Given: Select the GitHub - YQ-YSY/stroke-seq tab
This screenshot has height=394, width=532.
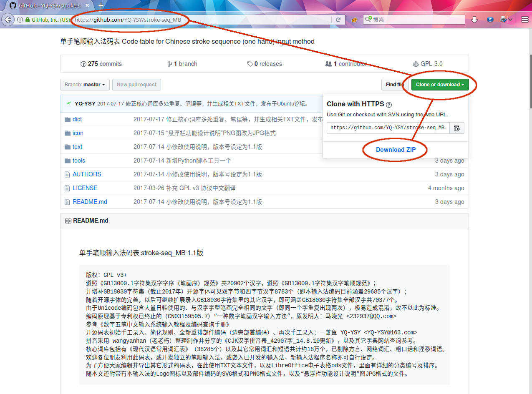Looking at the screenshot, I should (x=47, y=5).
